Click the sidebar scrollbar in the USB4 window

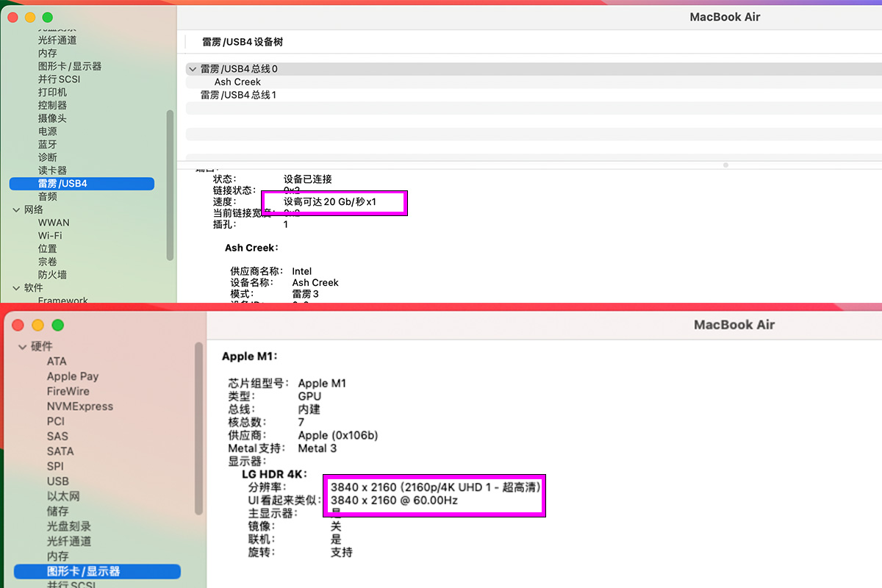171,185
